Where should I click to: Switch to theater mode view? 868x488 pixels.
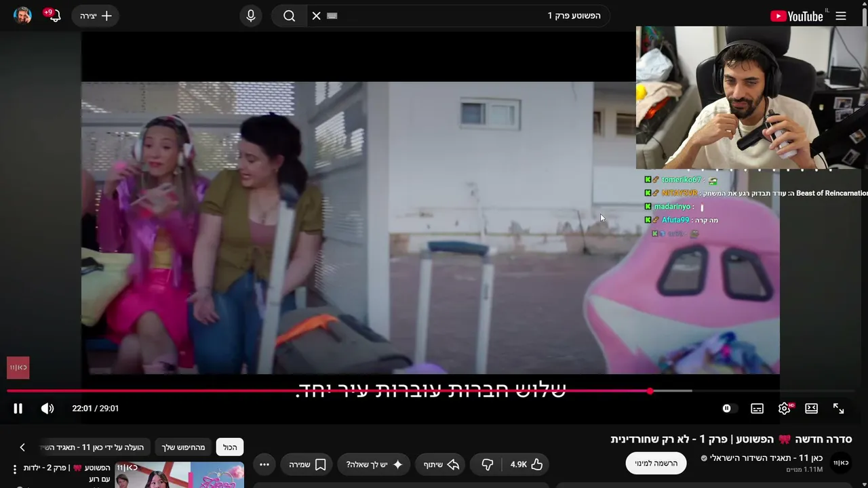click(x=812, y=408)
